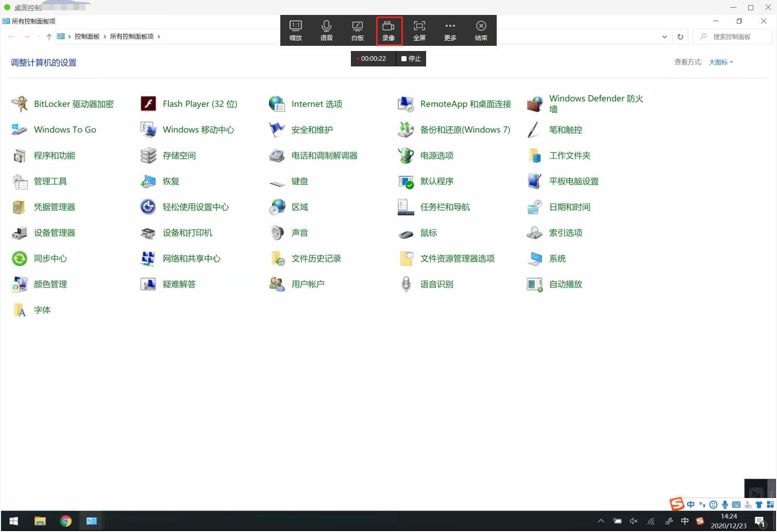Open the 更多 more options menu
Image resolution: width=777 pixels, height=532 pixels.
click(450, 30)
